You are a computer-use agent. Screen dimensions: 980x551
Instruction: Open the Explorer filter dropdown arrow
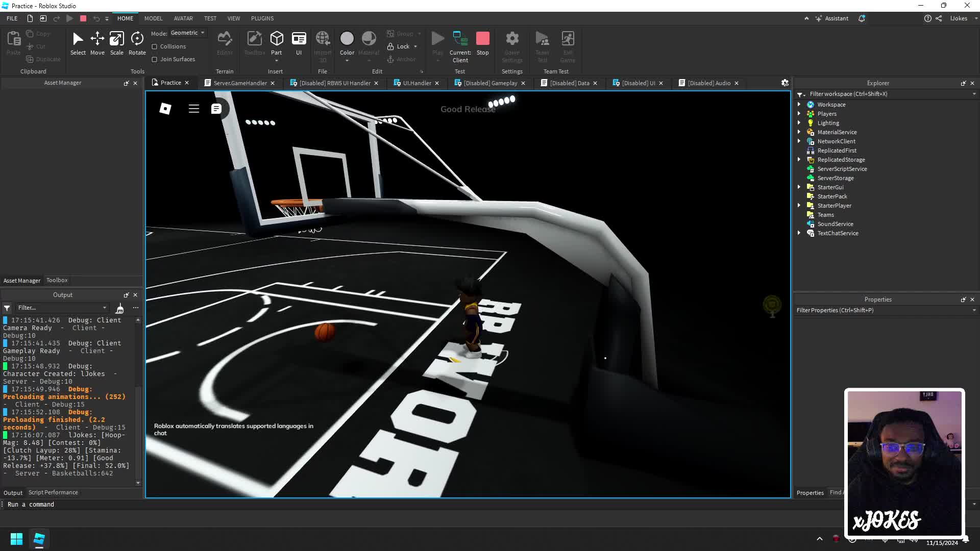click(974, 94)
